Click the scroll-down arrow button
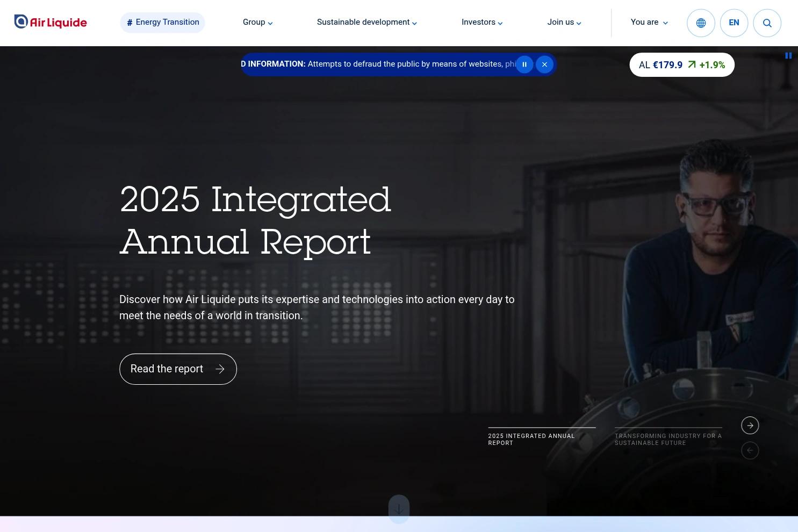798x532 pixels. (399, 509)
